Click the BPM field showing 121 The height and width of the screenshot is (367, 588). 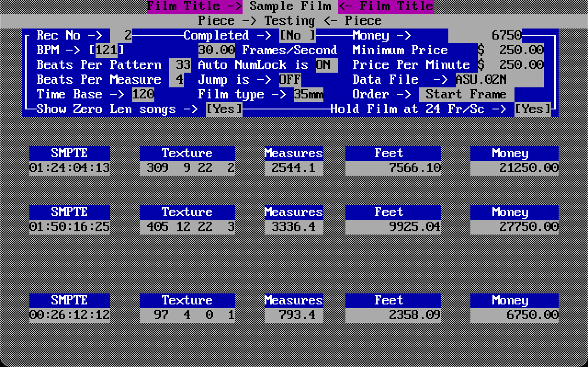point(107,51)
